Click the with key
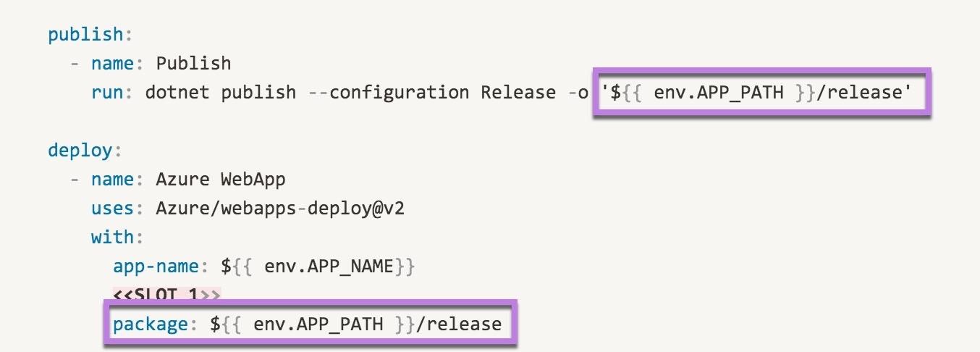 (x=112, y=238)
